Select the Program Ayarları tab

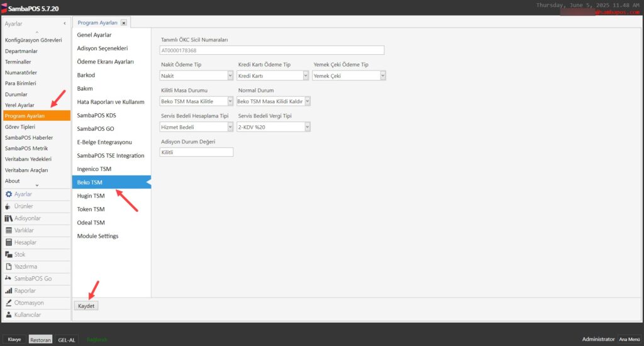point(97,23)
